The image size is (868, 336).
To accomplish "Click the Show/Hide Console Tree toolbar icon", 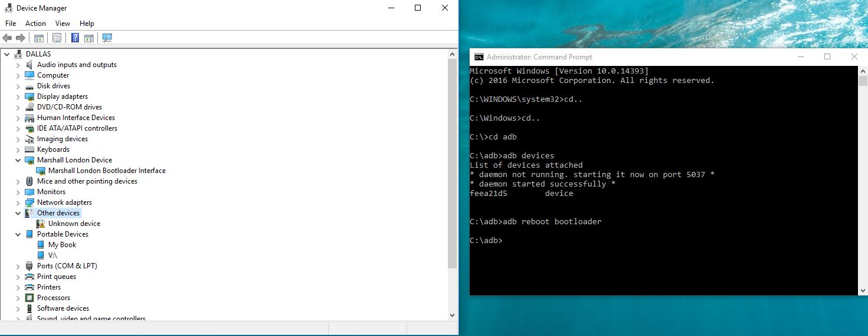I will tap(39, 38).
